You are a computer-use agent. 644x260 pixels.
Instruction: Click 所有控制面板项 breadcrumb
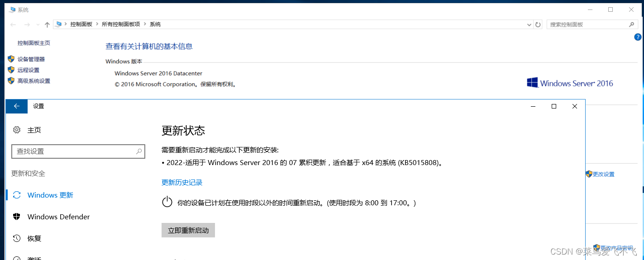[x=121, y=24]
